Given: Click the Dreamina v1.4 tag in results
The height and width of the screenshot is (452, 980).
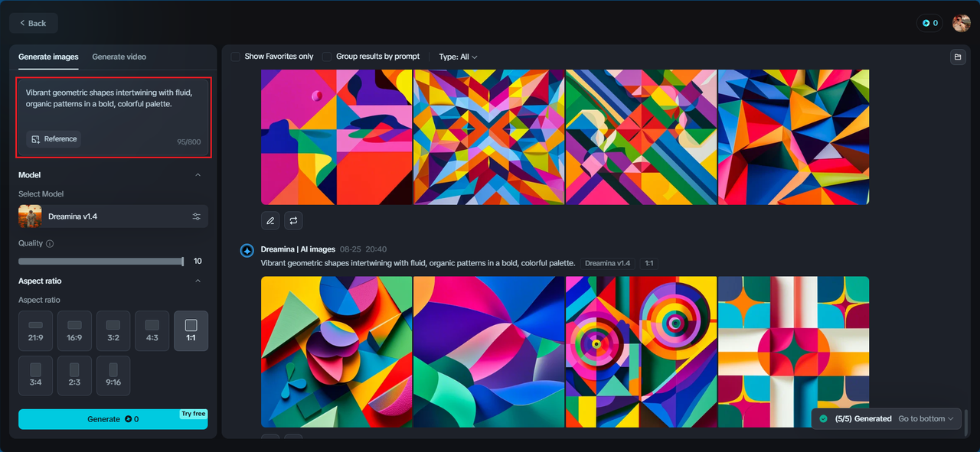Looking at the screenshot, I should tap(608, 263).
